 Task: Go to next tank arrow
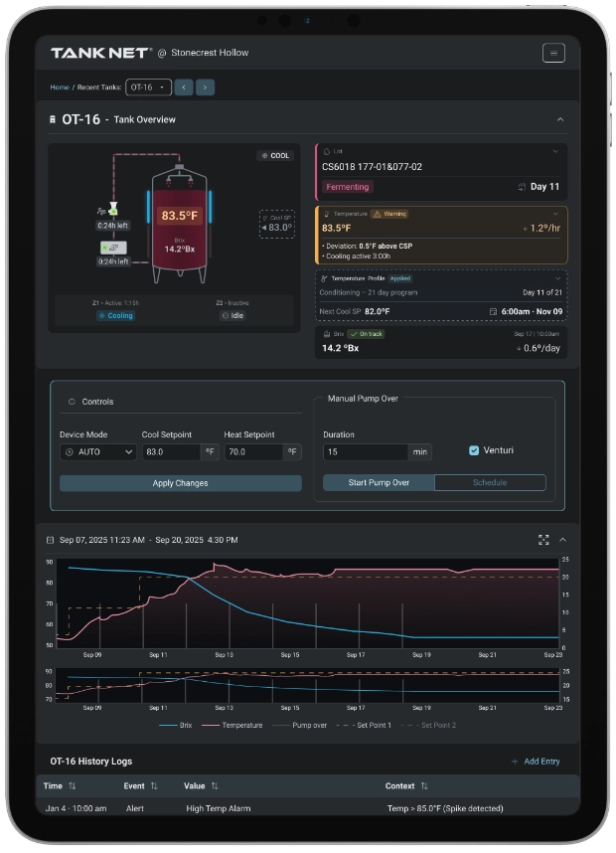(205, 87)
